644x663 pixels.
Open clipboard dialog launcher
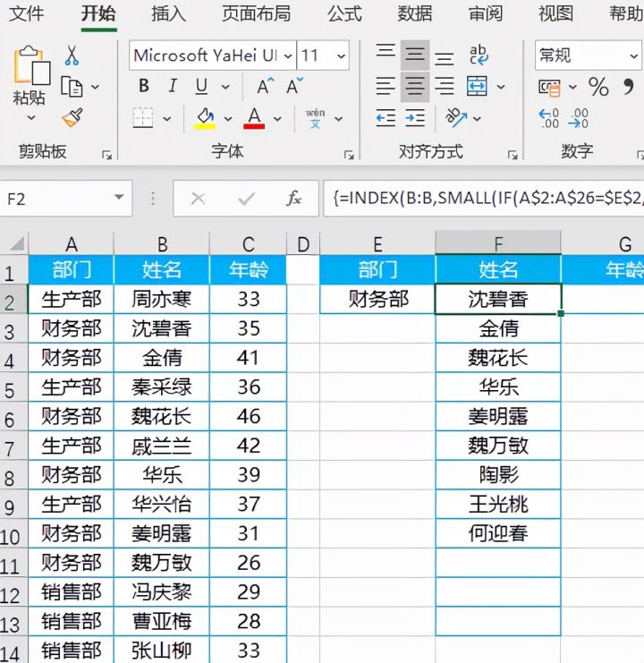click(x=107, y=155)
